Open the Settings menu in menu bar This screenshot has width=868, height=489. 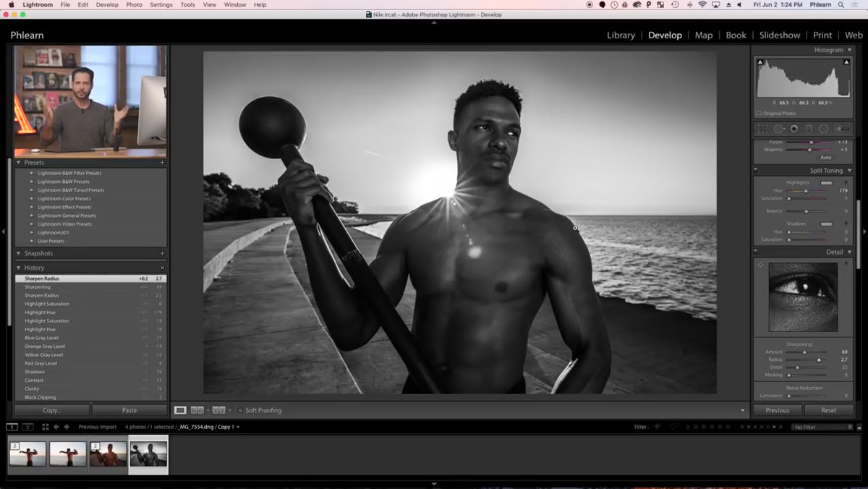click(161, 4)
